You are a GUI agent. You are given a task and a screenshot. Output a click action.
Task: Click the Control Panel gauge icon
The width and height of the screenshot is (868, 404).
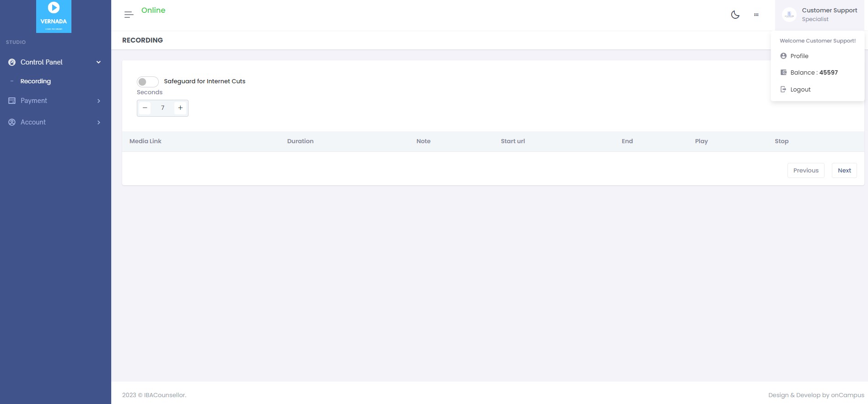pos(12,62)
